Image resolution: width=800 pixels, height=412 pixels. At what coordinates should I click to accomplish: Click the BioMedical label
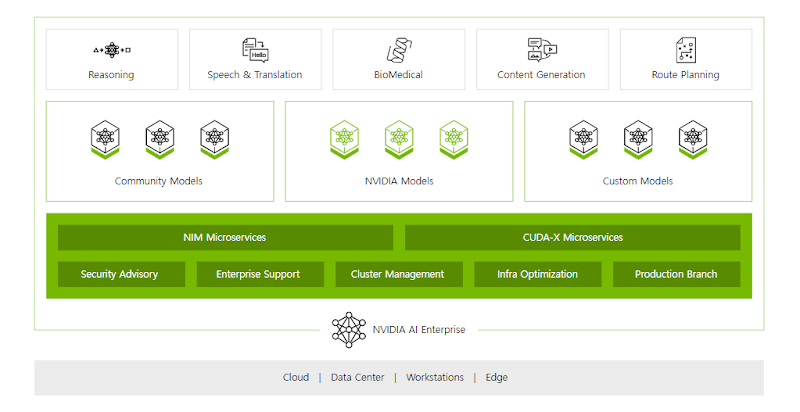(x=398, y=75)
